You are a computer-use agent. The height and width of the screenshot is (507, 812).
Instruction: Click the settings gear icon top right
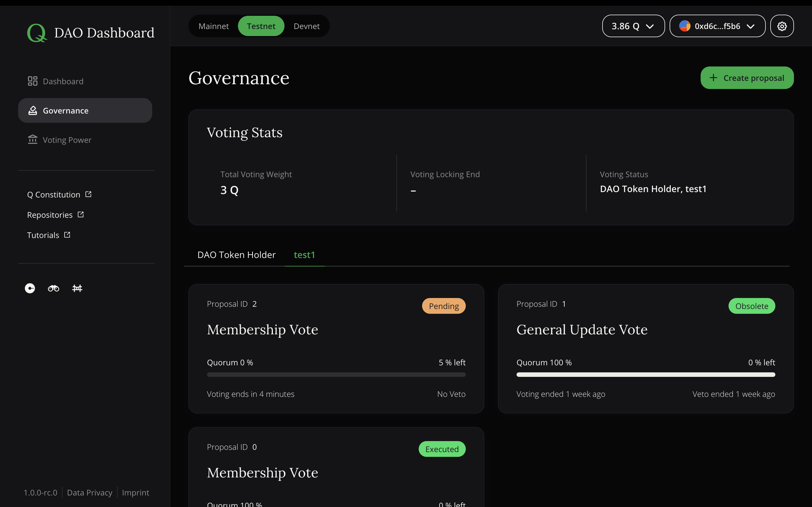click(x=782, y=26)
